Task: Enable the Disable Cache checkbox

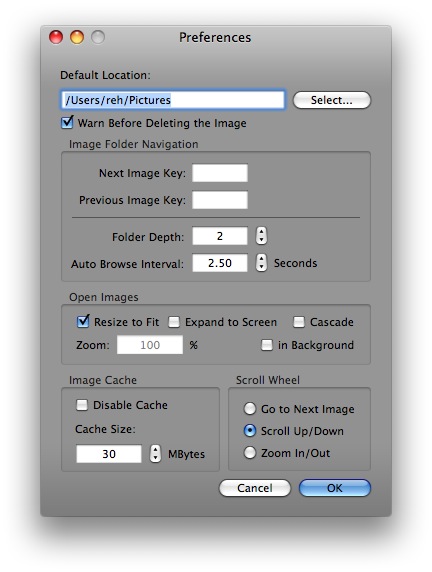Action: coord(82,405)
